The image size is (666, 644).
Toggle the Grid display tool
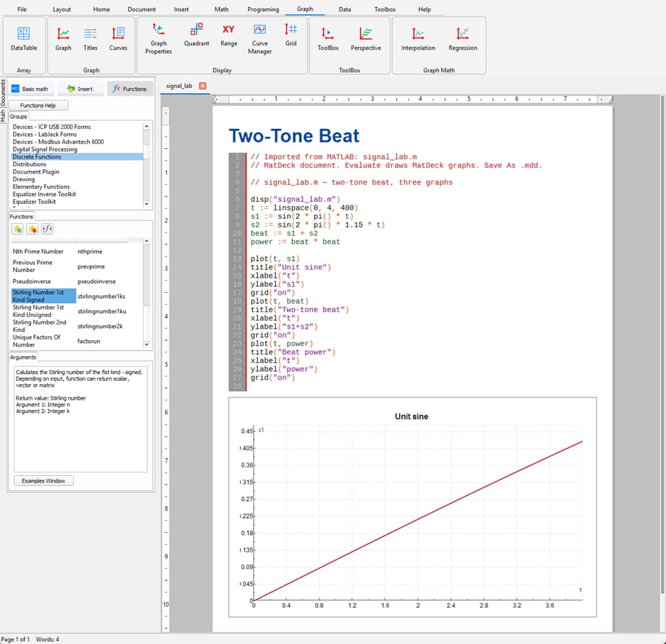click(x=291, y=35)
